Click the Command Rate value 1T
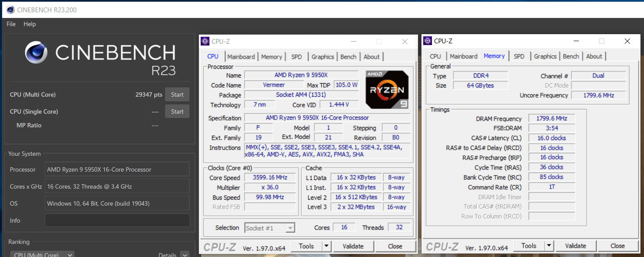The height and width of the screenshot is (257, 644). 551,187
